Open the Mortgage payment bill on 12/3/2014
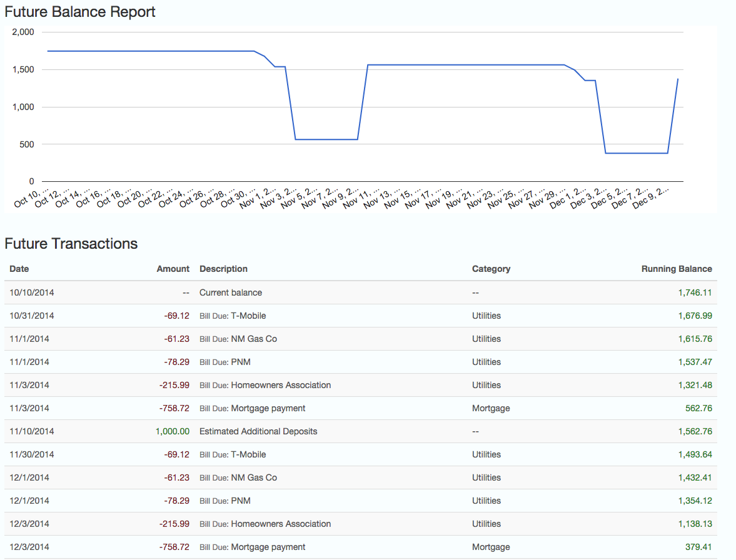This screenshot has width=736, height=560. [x=268, y=547]
